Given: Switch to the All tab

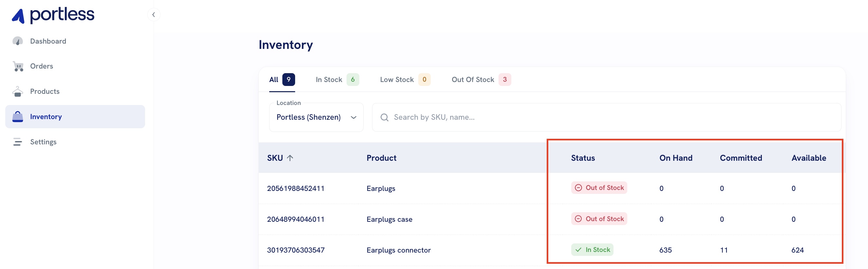Looking at the screenshot, I should (x=282, y=80).
